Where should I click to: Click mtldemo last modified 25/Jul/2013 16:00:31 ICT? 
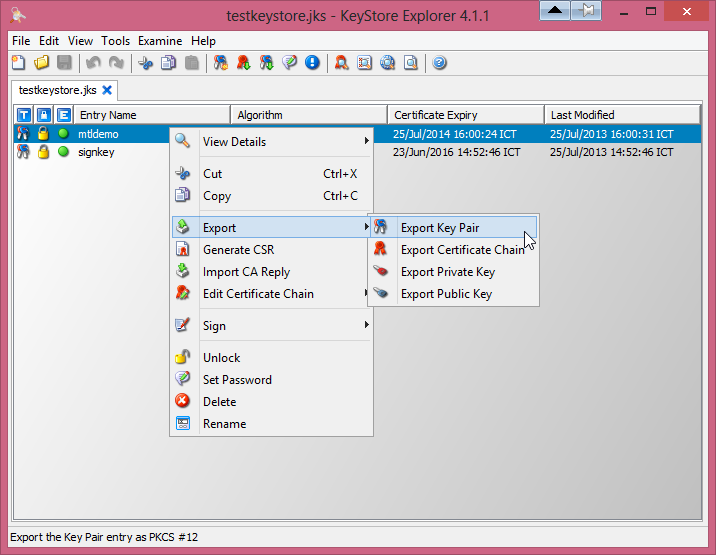point(611,134)
